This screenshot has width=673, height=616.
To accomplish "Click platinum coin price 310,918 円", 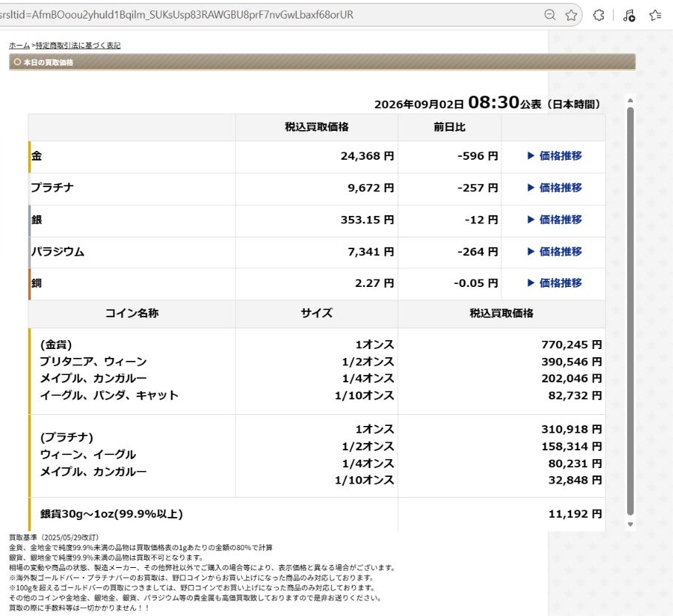I will tap(571, 429).
